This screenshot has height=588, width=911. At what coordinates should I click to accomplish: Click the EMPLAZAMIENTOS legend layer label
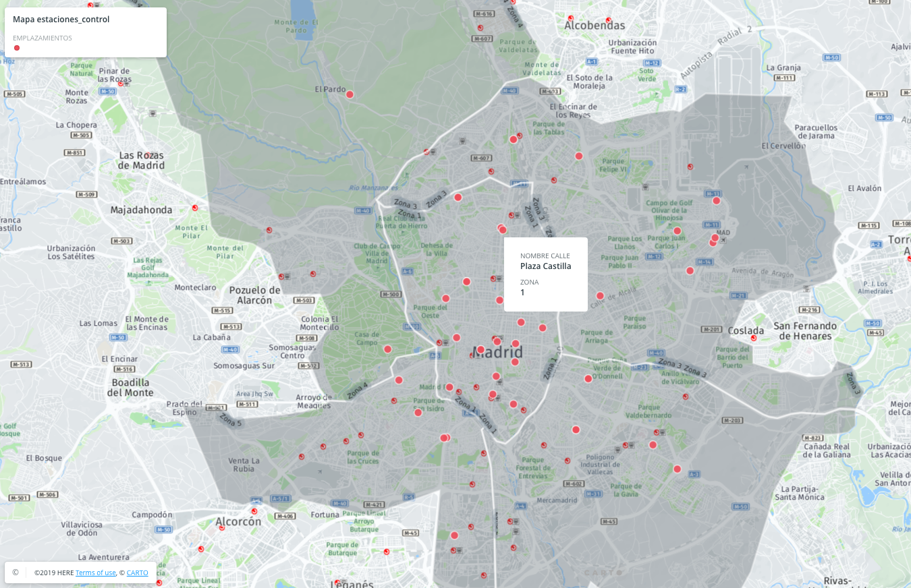pyautogui.click(x=43, y=38)
